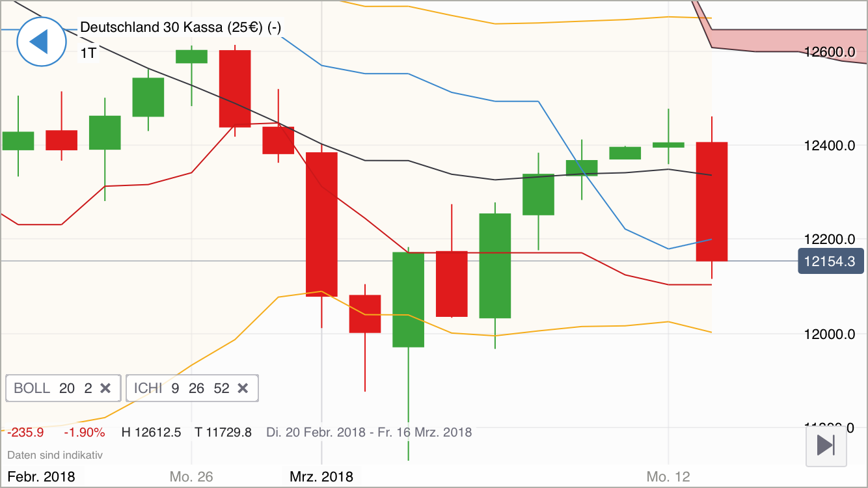This screenshot has height=488, width=868.
Task: Remove the ICHI indicator via its X icon
Action: 243,388
